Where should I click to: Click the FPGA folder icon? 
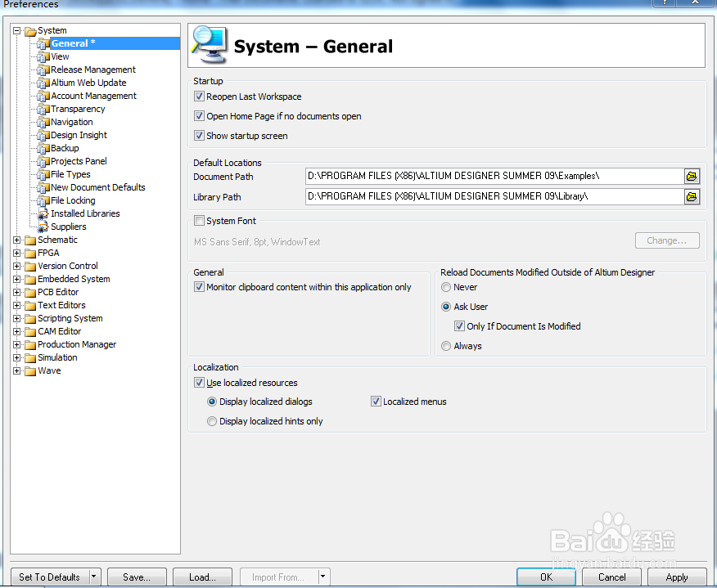[x=30, y=254]
